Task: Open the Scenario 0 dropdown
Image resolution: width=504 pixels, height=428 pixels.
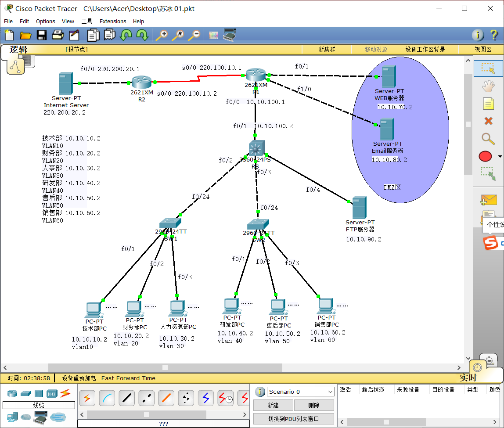Action: (300, 392)
